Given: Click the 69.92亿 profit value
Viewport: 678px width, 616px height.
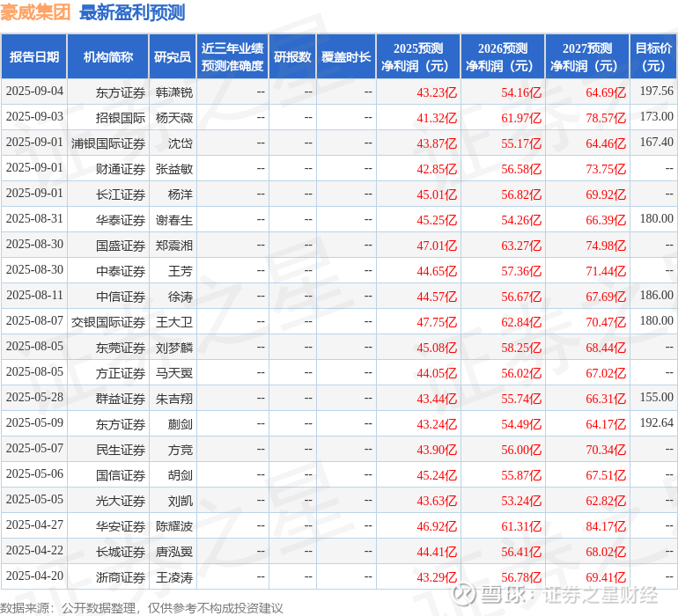Looking at the screenshot, I should pyautogui.click(x=606, y=194).
